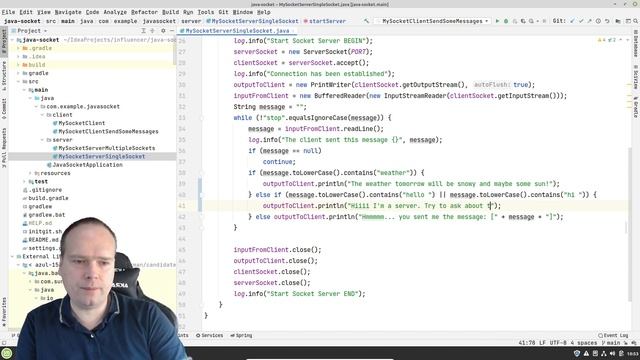Open the Commit tool window sidebar tab
The width and height of the screenshot is (640, 360).
pos(4,109)
